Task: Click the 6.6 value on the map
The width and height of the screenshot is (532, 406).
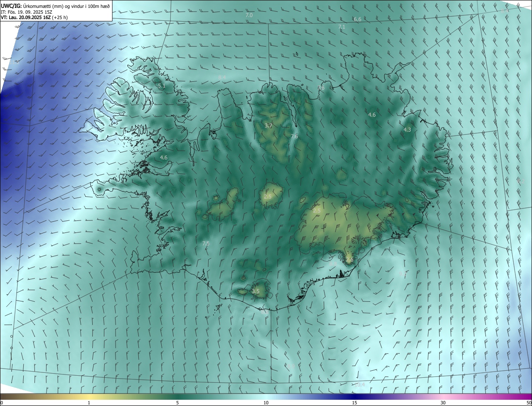Action: click(357, 20)
